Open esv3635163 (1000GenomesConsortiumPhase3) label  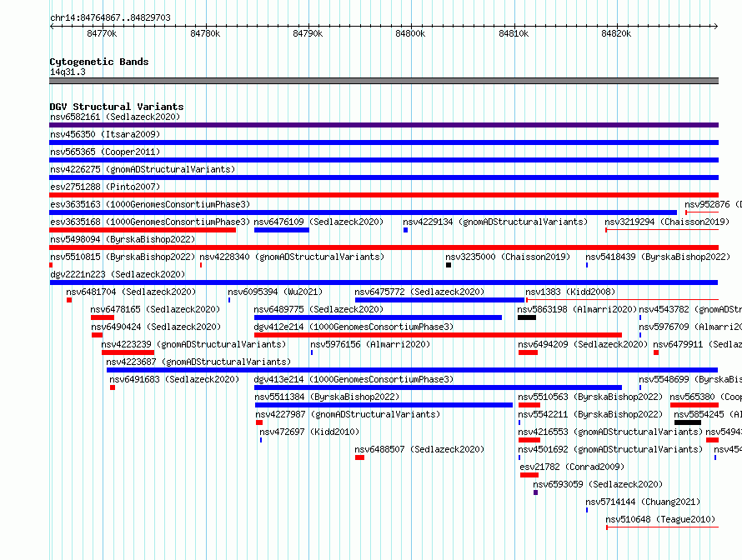click(150, 204)
